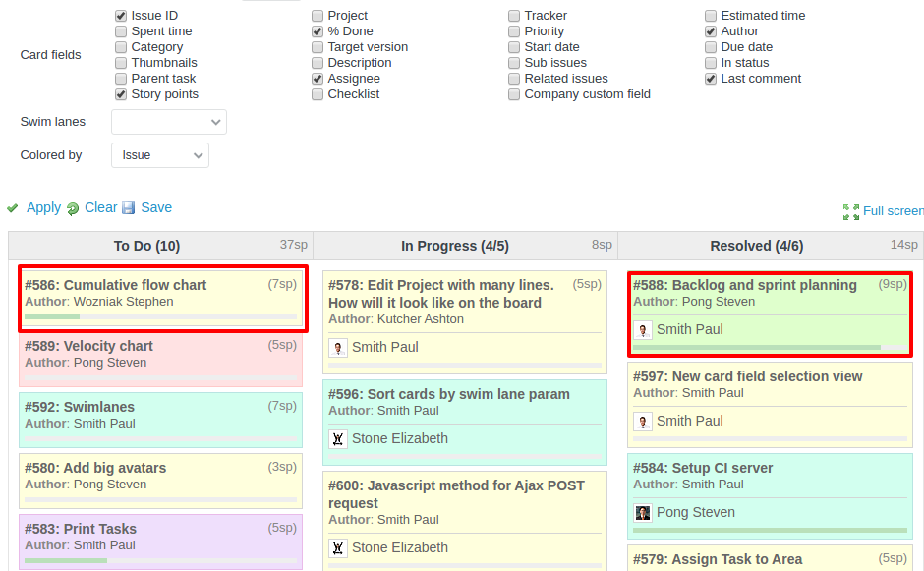
Task: Uncheck the Story points checkbox
Action: coord(121,94)
